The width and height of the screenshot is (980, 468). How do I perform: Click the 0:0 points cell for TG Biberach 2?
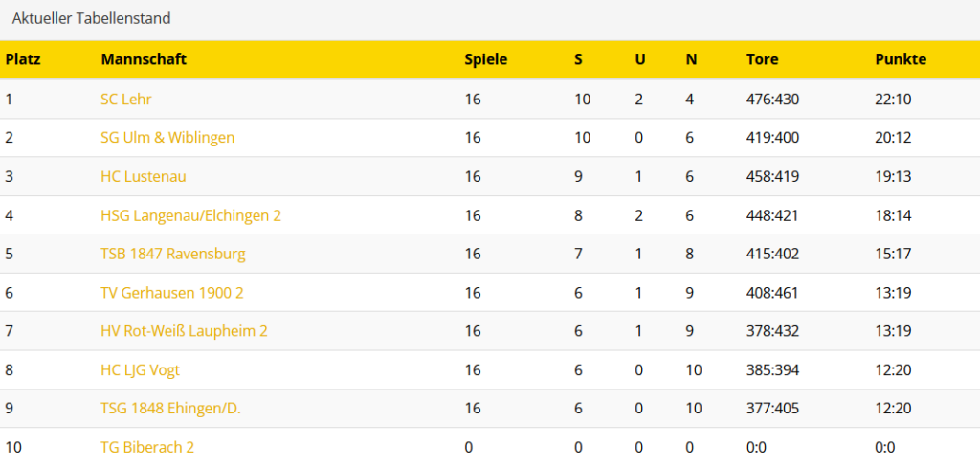884,447
